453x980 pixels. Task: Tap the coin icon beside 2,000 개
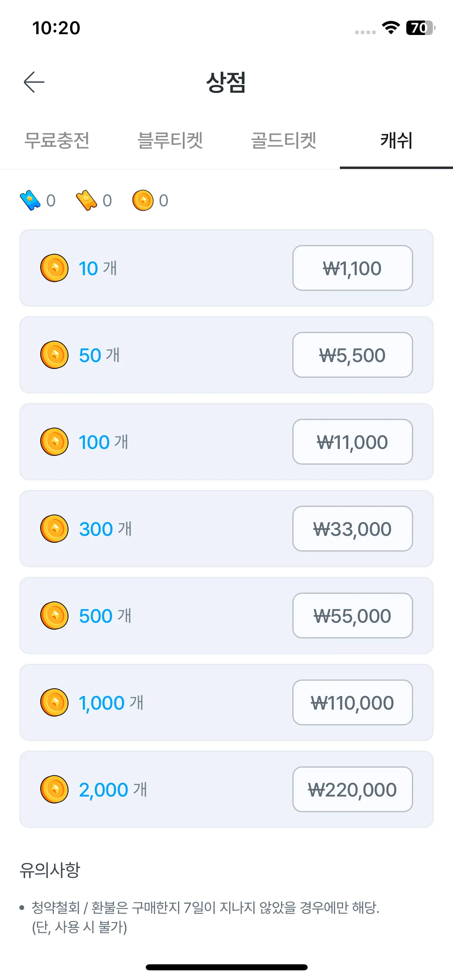[54, 789]
